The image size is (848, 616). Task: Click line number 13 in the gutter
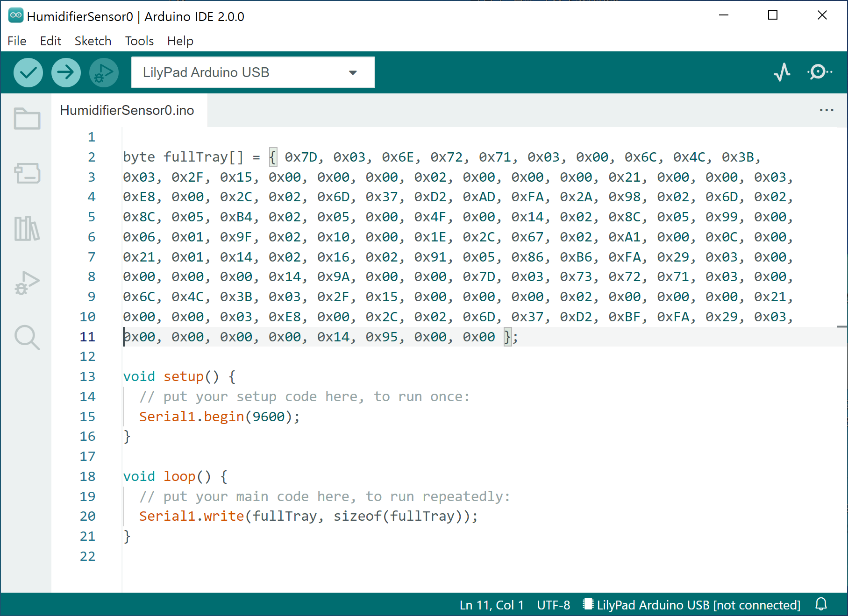[87, 376]
